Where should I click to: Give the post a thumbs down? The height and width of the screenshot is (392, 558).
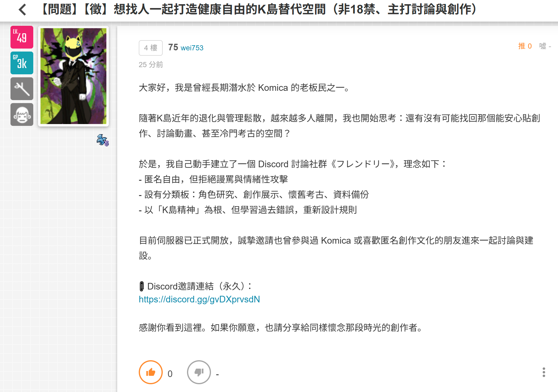click(199, 372)
